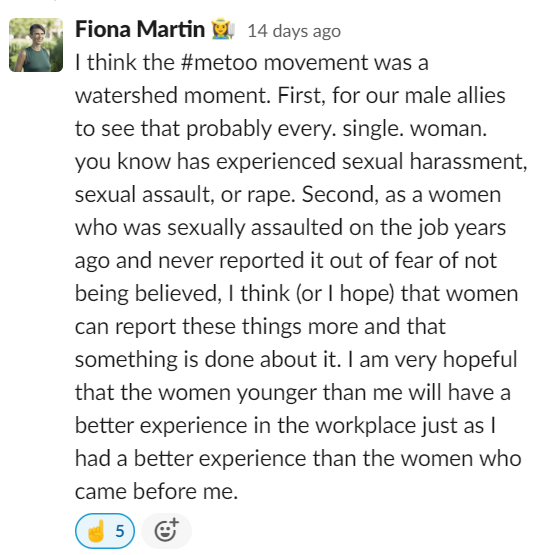This screenshot has width=537, height=555.
Task: Click the word 'watershed' in the message
Action: tap(126, 96)
